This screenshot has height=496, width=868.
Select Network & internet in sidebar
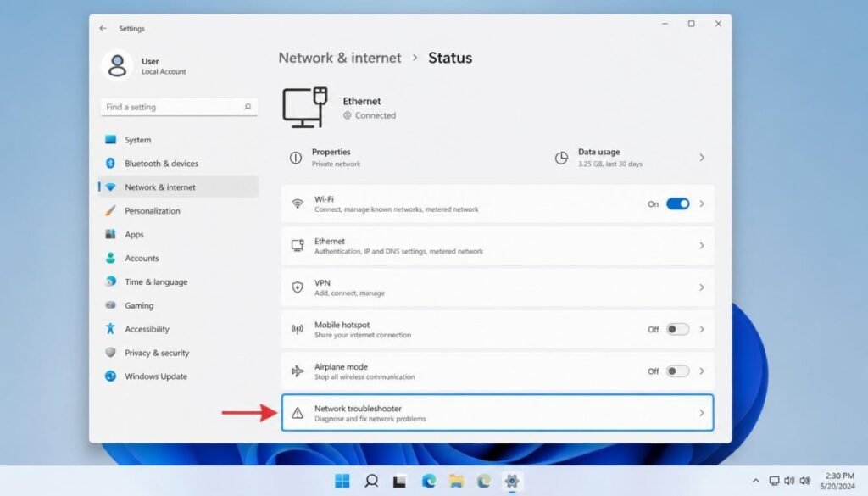(179, 187)
